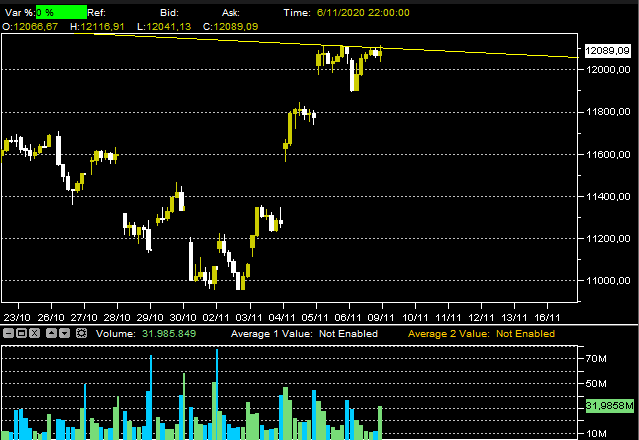
Task: Move Volume panel down with arrow
Action: pyautogui.click(x=64, y=333)
